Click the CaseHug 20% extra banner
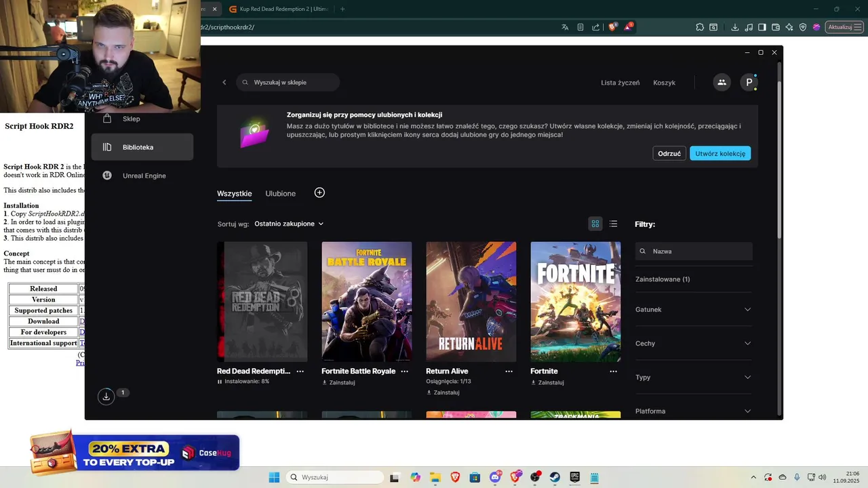 [136, 451]
